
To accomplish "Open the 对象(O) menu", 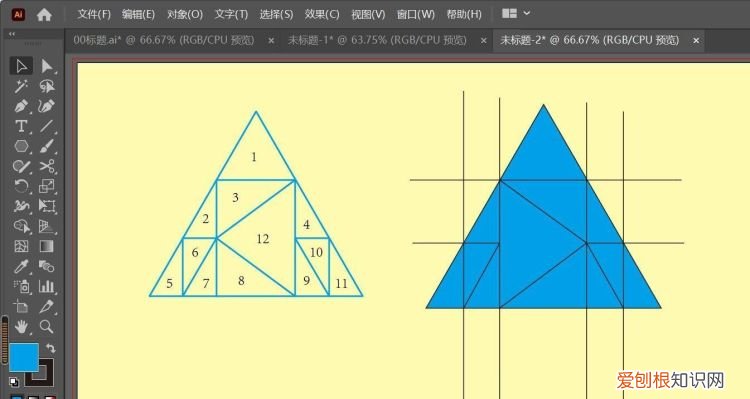I will (x=185, y=14).
